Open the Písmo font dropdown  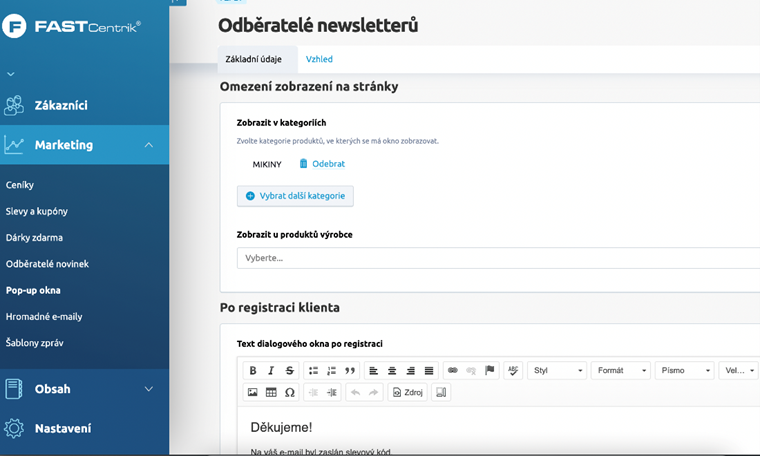tap(684, 371)
